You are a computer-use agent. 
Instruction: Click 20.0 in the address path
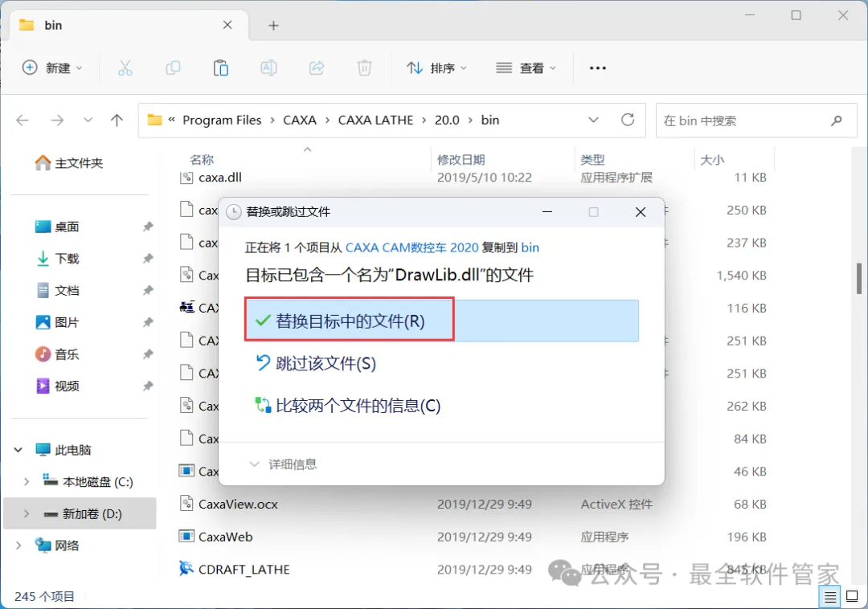click(447, 121)
